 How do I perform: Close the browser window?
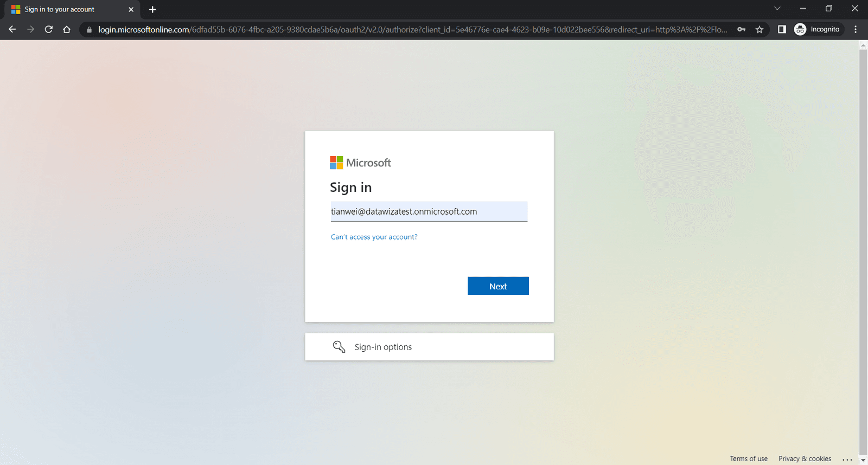(x=854, y=9)
